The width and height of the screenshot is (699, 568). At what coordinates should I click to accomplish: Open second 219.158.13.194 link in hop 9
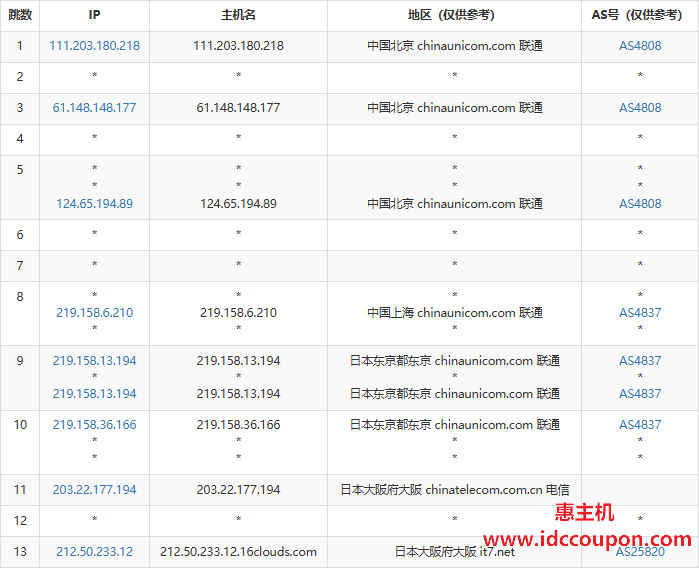(x=95, y=394)
